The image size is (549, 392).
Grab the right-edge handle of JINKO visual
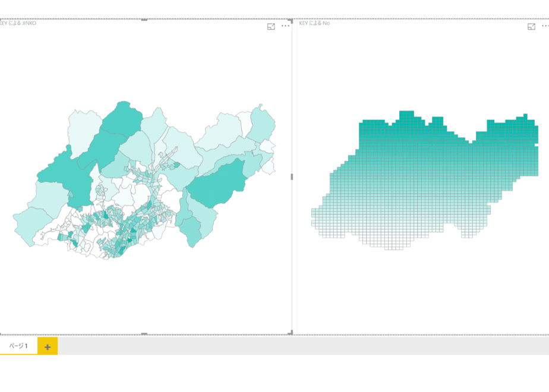[292, 177]
